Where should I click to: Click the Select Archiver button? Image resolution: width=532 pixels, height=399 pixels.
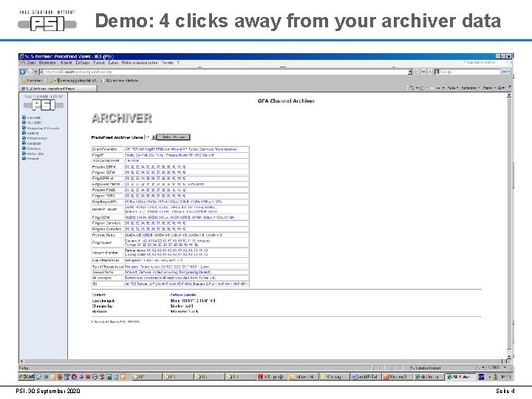point(174,137)
